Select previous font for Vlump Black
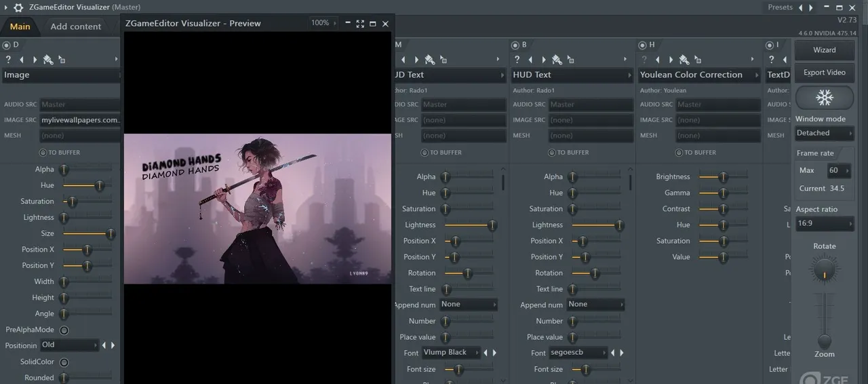The height and width of the screenshot is (384, 868). tap(486, 353)
